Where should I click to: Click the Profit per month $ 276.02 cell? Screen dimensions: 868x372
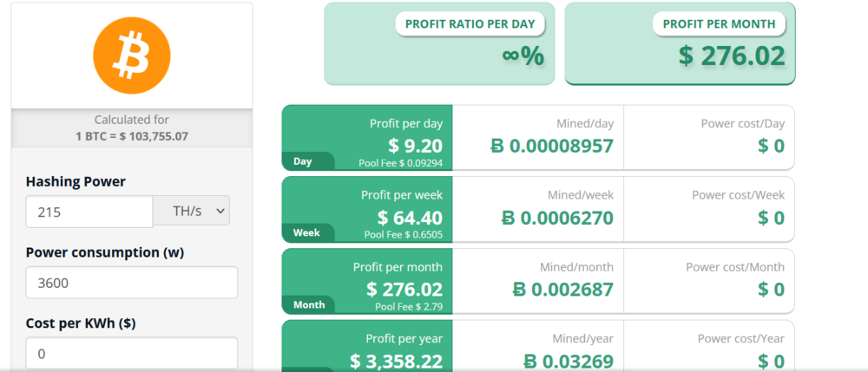click(x=404, y=289)
